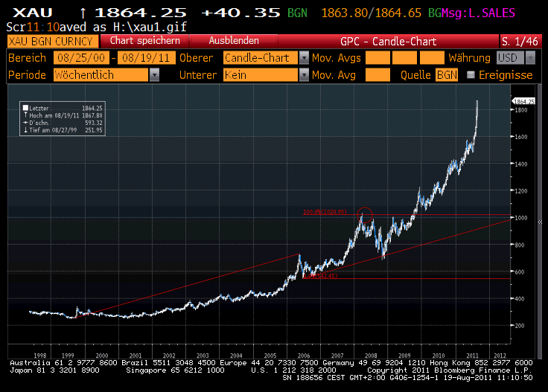The height and width of the screenshot is (392, 548).
Task: Click the Hoch am 08/19/11 legend row
Action: tap(63, 115)
